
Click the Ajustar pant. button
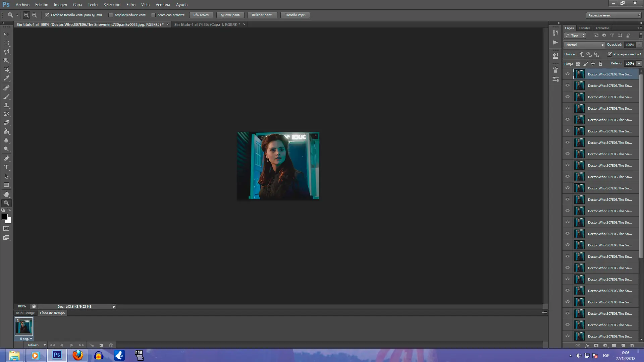pos(230,15)
